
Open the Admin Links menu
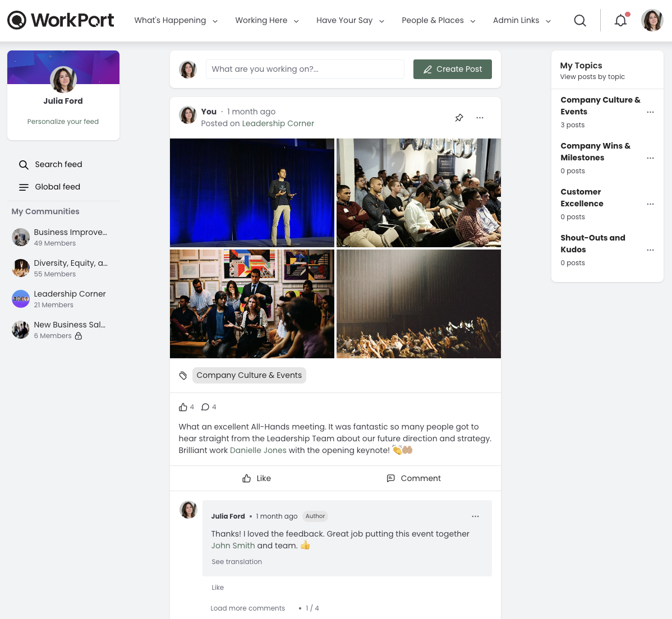(522, 20)
